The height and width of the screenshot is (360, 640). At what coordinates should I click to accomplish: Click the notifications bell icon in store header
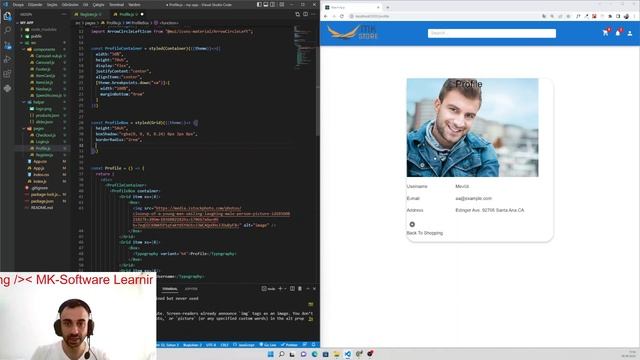point(618,33)
